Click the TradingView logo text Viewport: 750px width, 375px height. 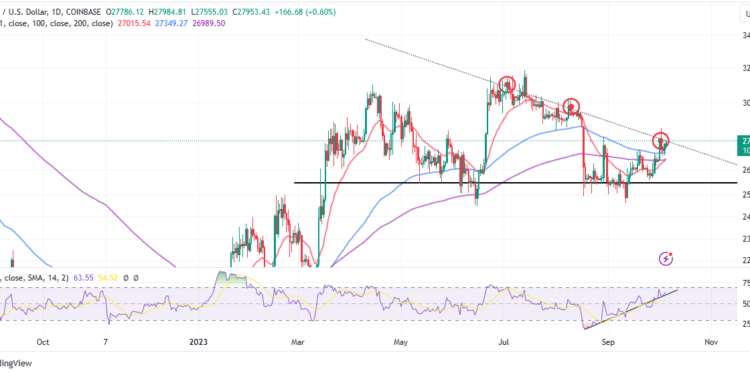pyautogui.click(x=16, y=363)
